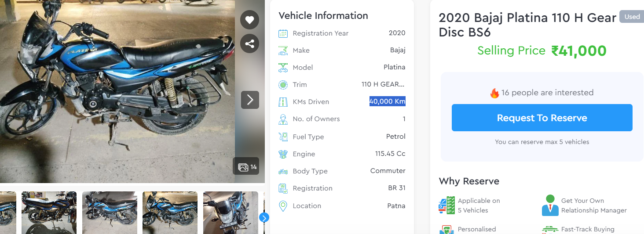Click 16 people are interested text
The height and width of the screenshot is (234, 644).
pyautogui.click(x=547, y=93)
